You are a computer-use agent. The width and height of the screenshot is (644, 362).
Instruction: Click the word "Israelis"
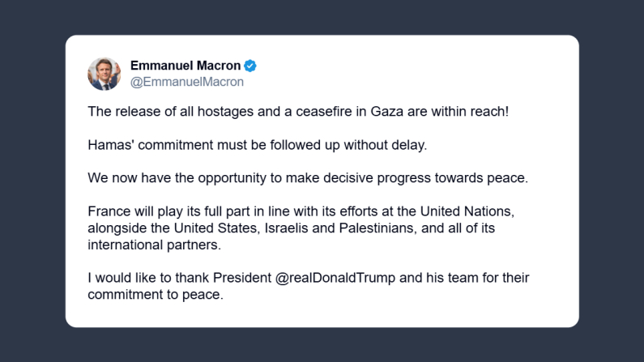click(292, 228)
